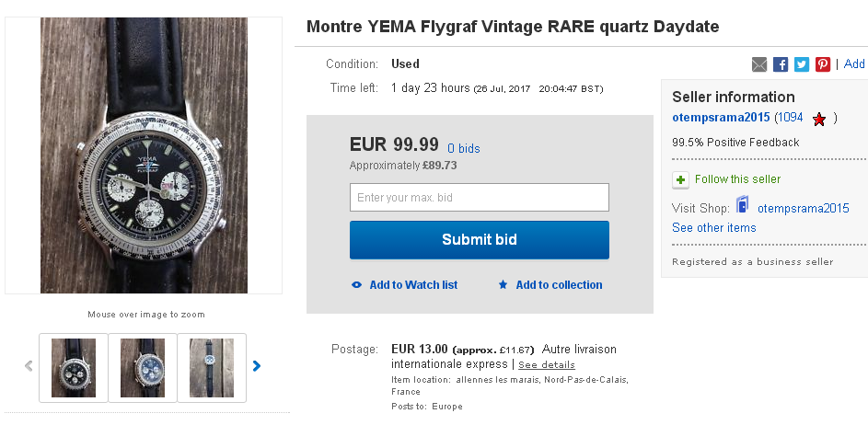This screenshot has width=868, height=425.
Task: Click the red feedback star icon
Action: click(819, 119)
